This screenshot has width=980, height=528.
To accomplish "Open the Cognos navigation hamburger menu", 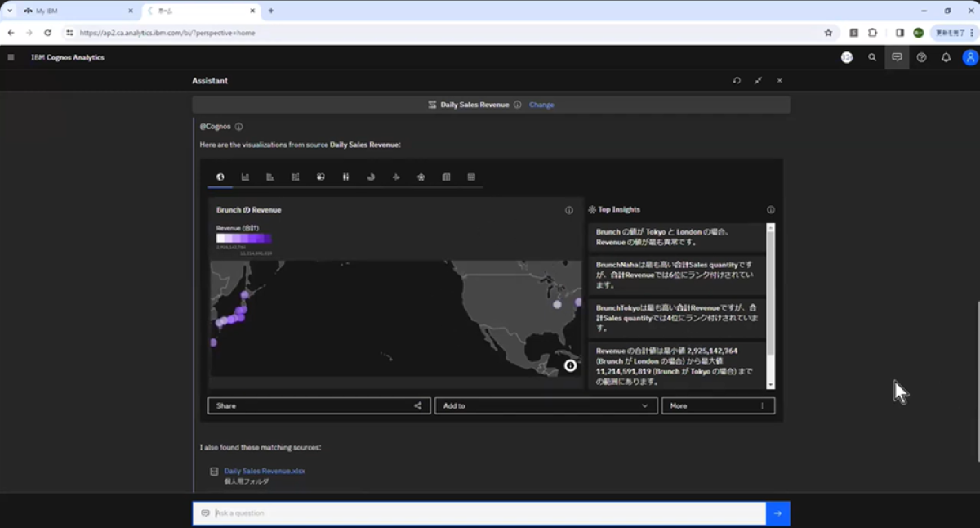I will pos(11,57).
